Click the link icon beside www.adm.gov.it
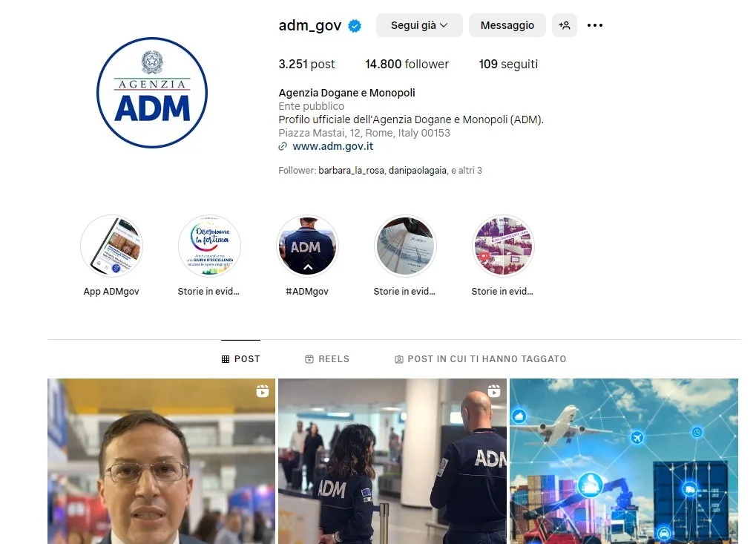This screenshot has height=544, width=756. [283, 146]
